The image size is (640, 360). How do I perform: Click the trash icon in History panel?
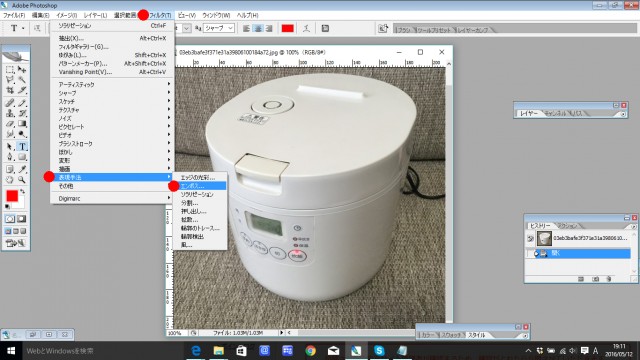pos(609,279)
